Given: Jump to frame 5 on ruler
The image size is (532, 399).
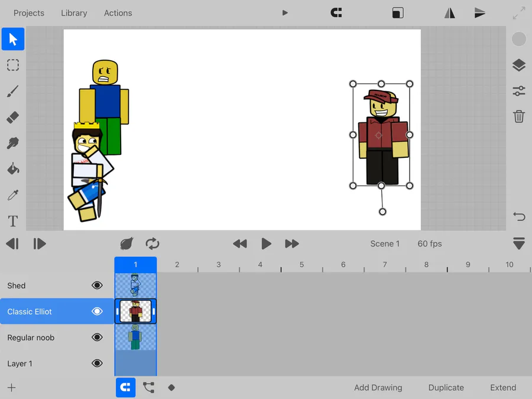Looking at the screenshot, I should click(x=301, y=265).
